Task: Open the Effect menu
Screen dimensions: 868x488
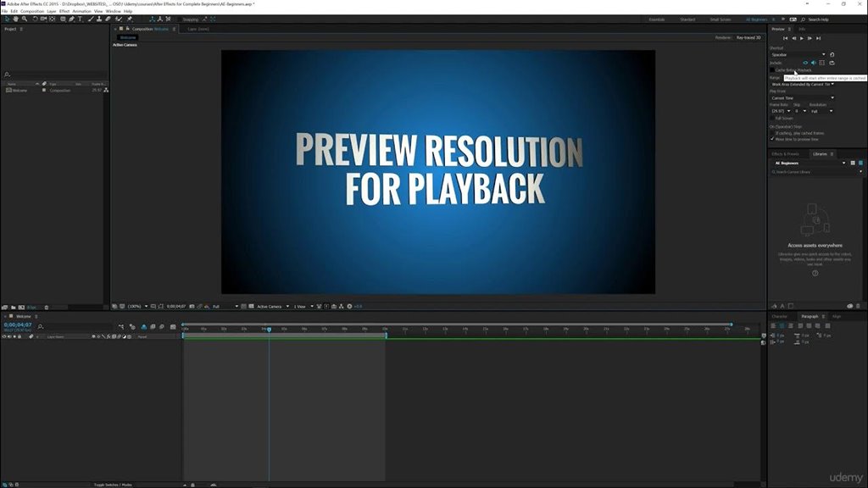Action: pos(64,11)
